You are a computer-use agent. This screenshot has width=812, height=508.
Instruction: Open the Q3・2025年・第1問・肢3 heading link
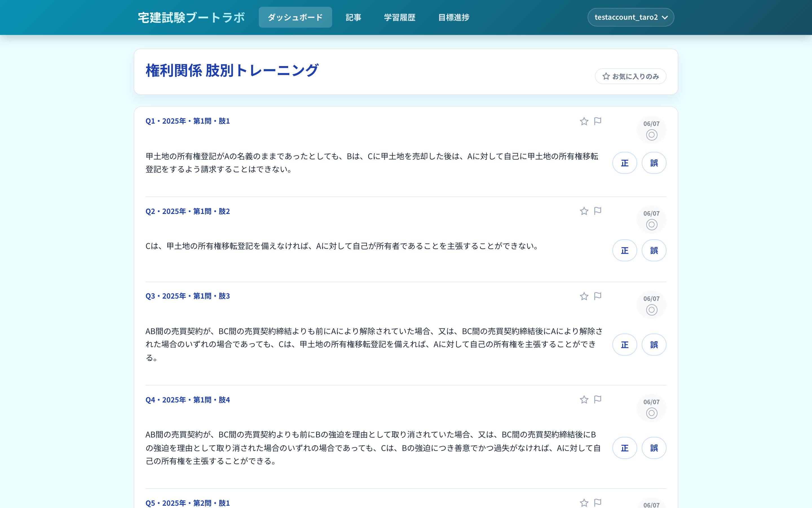[187, 296]
